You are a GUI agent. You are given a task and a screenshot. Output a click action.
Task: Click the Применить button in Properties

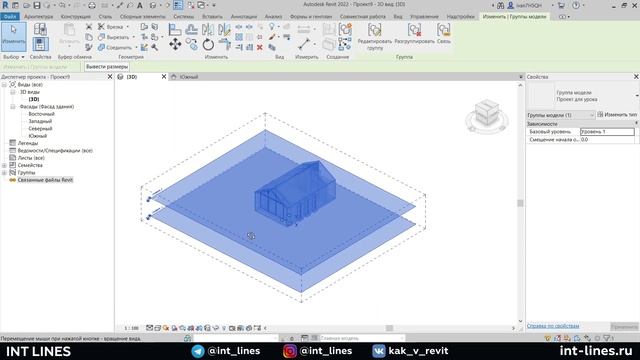pyautogui.click(x=624, y=327)
